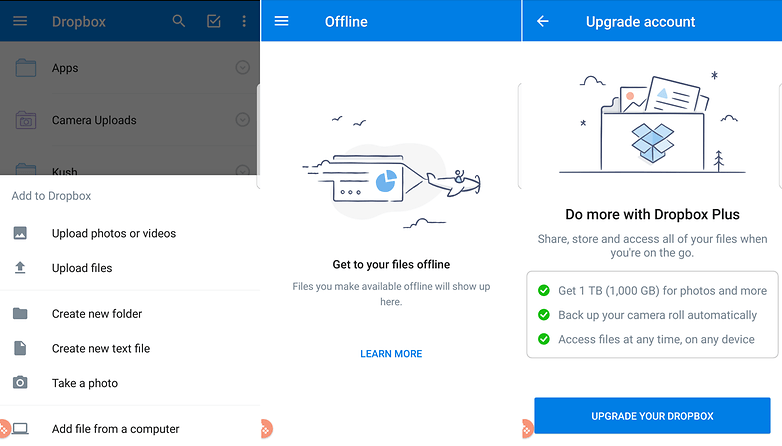The image size is (782, 446).
Task: Tap the Dropbox title in the header
Action: 79,21
